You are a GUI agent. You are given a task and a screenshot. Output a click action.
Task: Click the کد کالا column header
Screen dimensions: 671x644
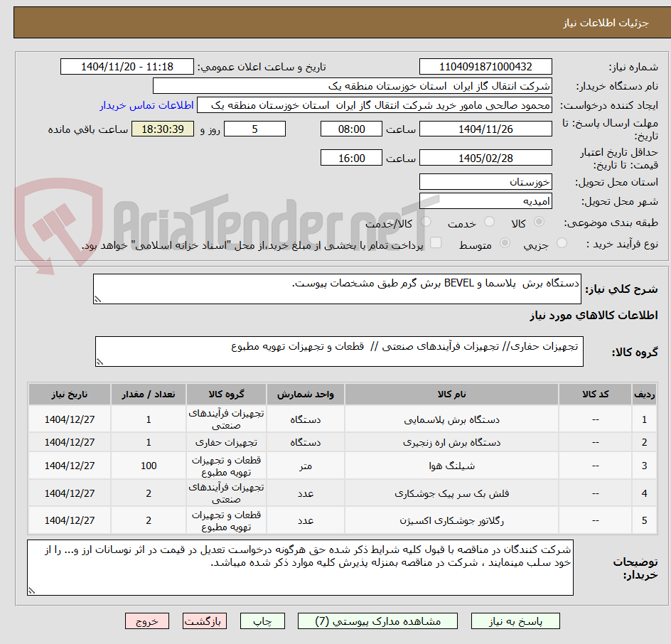tap(595, 394)
